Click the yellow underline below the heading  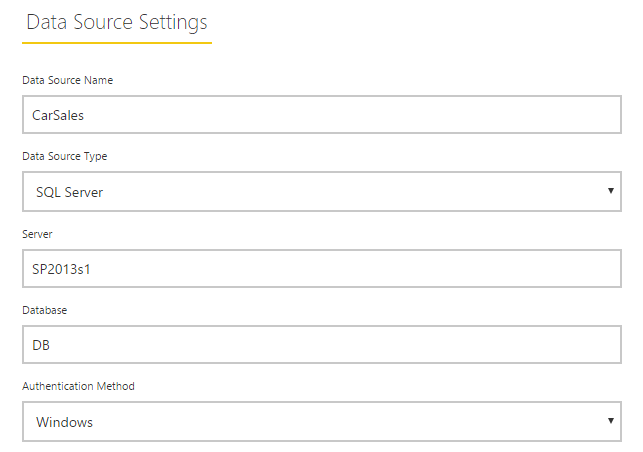coord(117,42)
